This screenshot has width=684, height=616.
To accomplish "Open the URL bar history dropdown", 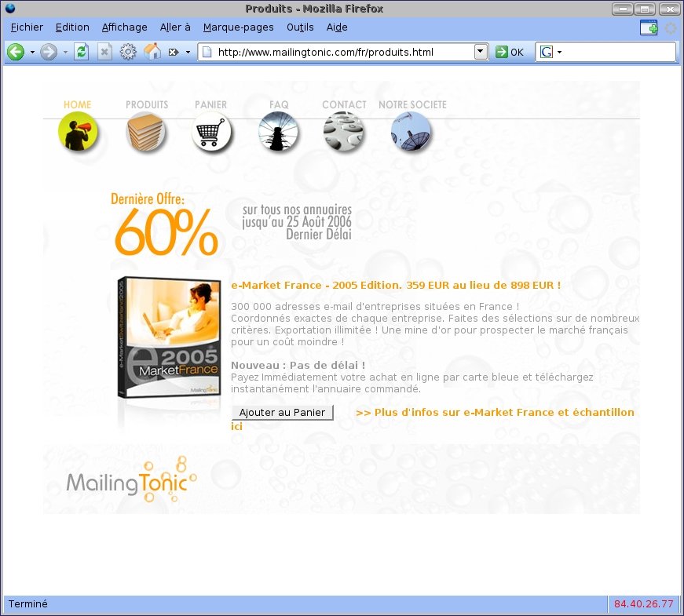I will point(481,52).
